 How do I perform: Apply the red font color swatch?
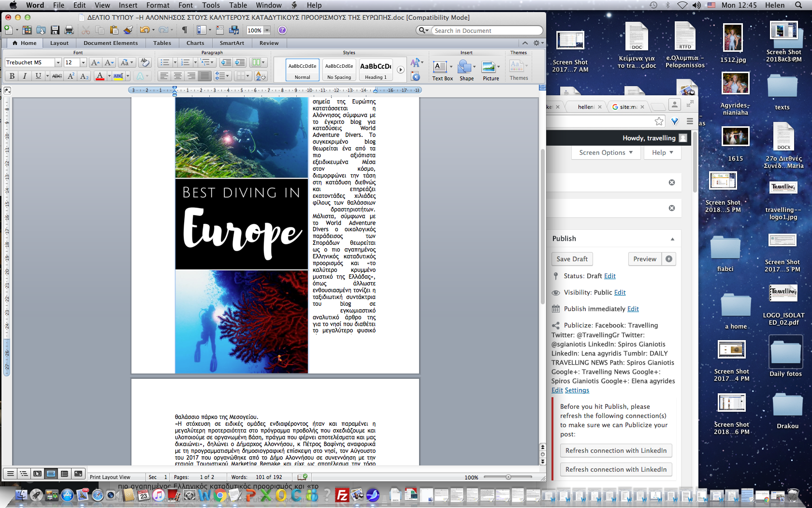(100, 76)
